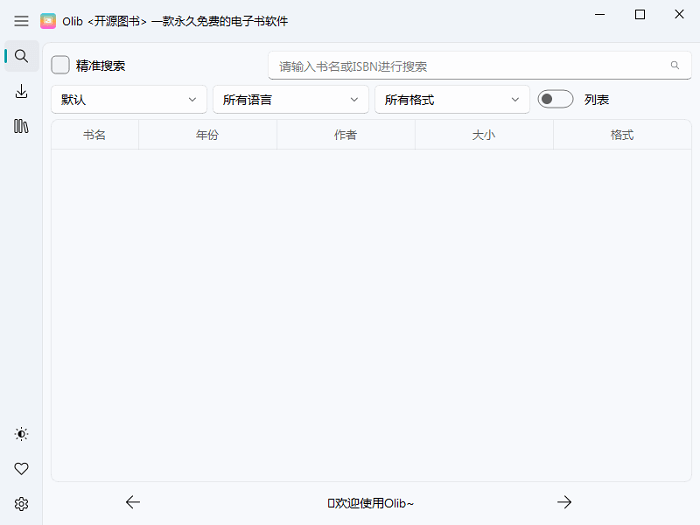Expand the 默认 sort dropdown
The image size is (700, 525).
coord(129,100)
